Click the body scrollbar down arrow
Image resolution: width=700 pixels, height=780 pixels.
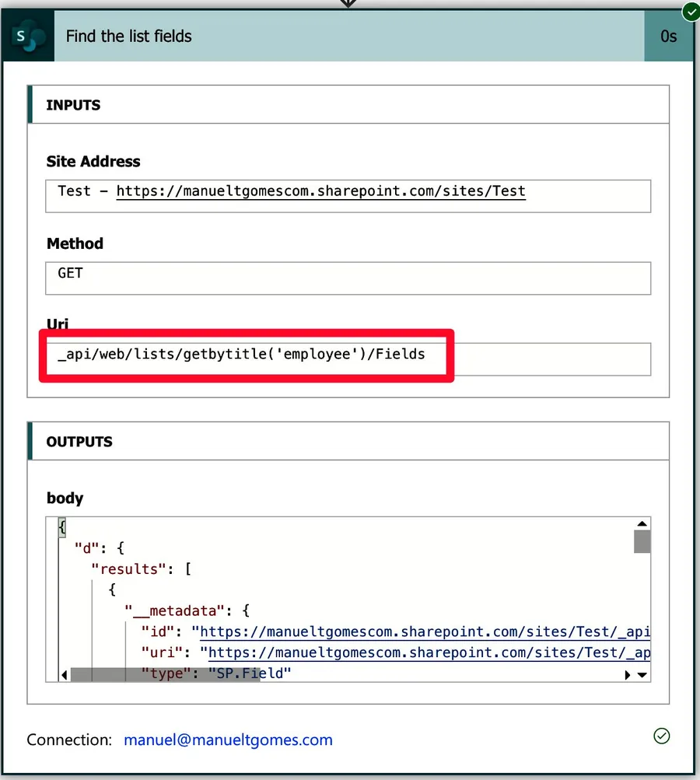point(642,675)
